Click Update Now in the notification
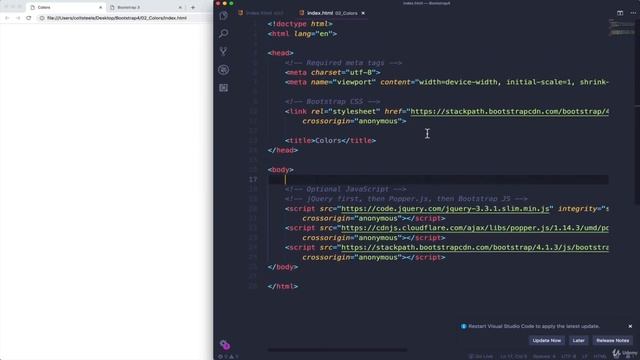Image resolution: width=640 pixels, height=360 pixels. point(547,340)
